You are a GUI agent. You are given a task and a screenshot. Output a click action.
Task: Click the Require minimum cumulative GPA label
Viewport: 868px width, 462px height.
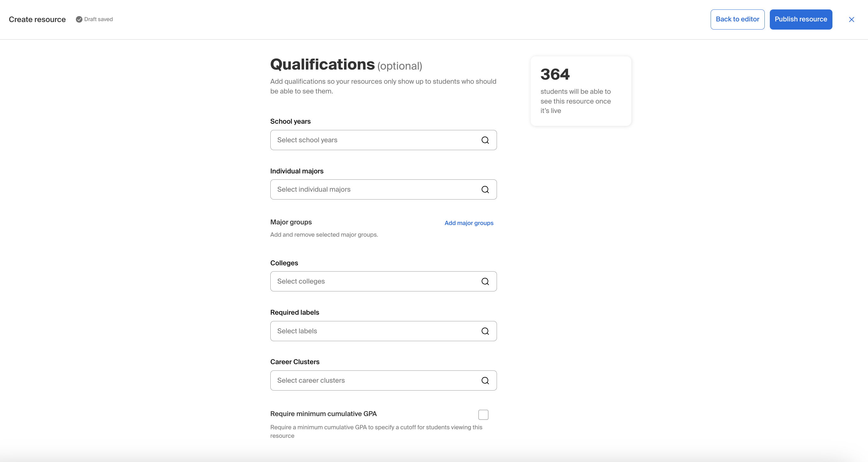coord(323,414)
